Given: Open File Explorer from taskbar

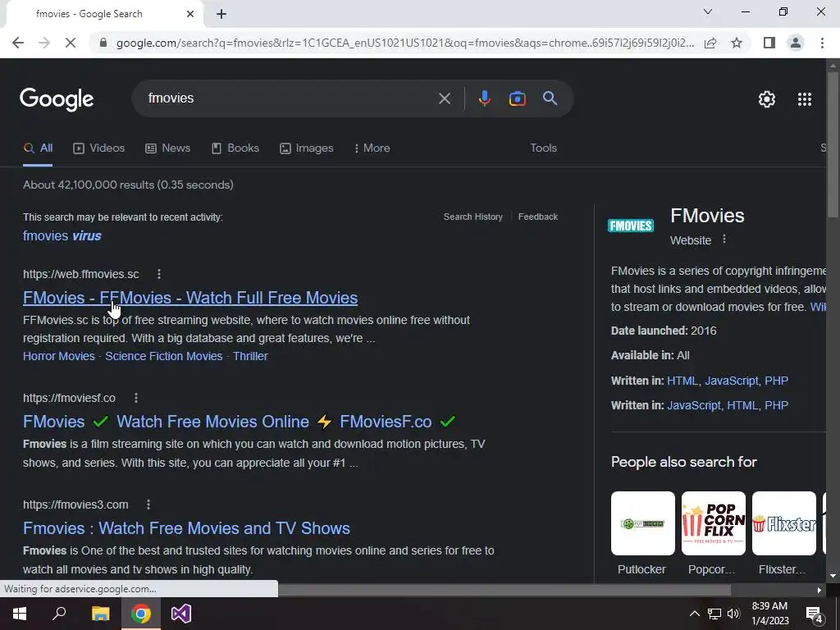Looking at the screenshot, I should (100, 614).
